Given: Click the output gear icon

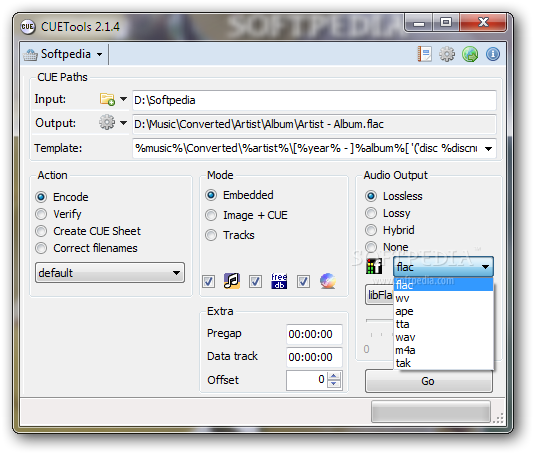Looking at the screenshot, I should tap(107, 122).
